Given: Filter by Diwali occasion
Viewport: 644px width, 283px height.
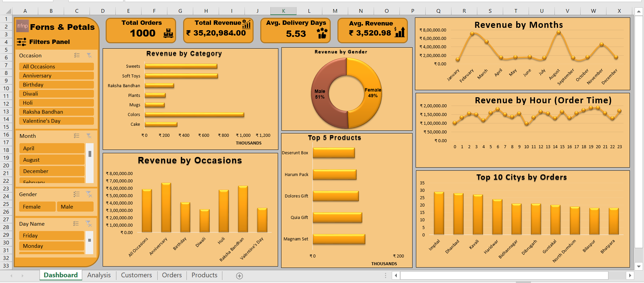Looking at the screenshot, I should tap(56, 94).
